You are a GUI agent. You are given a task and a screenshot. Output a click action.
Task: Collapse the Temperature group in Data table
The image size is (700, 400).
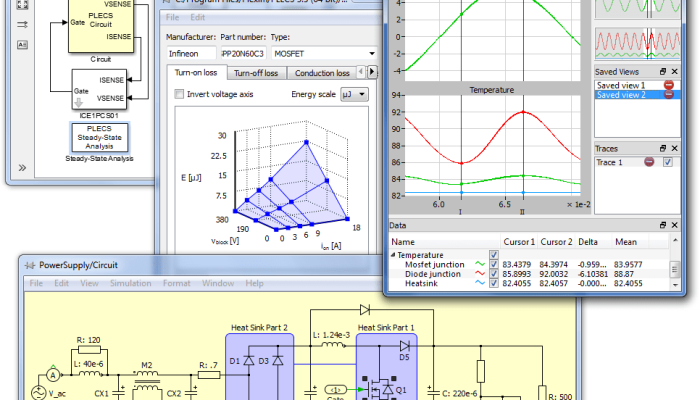click(393, 255)
